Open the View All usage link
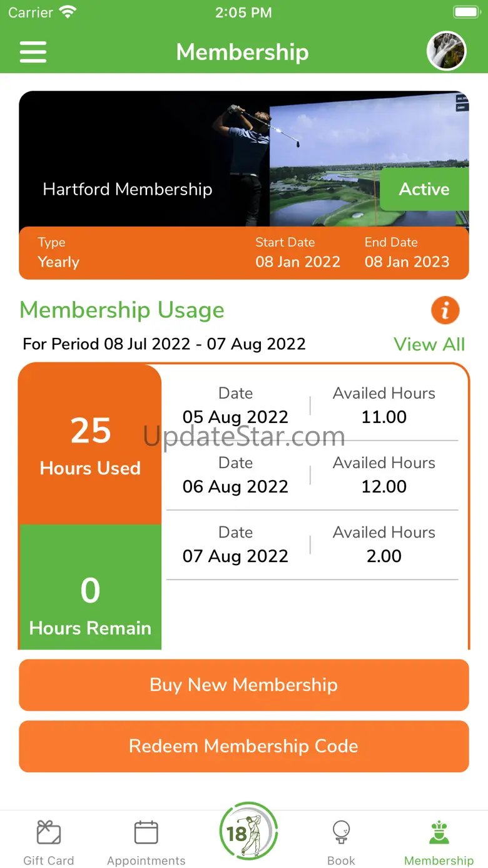This screenshot has width=488, height=868. [x=429, y=344]
